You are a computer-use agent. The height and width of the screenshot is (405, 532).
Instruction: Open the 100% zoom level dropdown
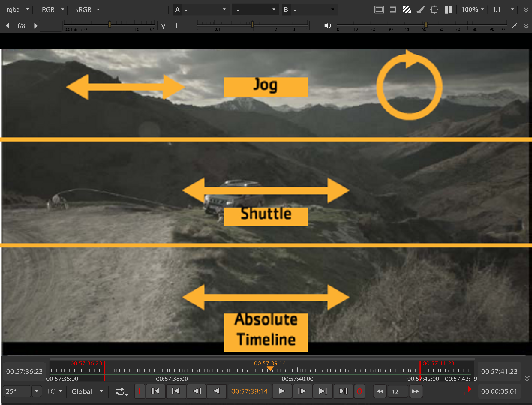coord(472,10)
